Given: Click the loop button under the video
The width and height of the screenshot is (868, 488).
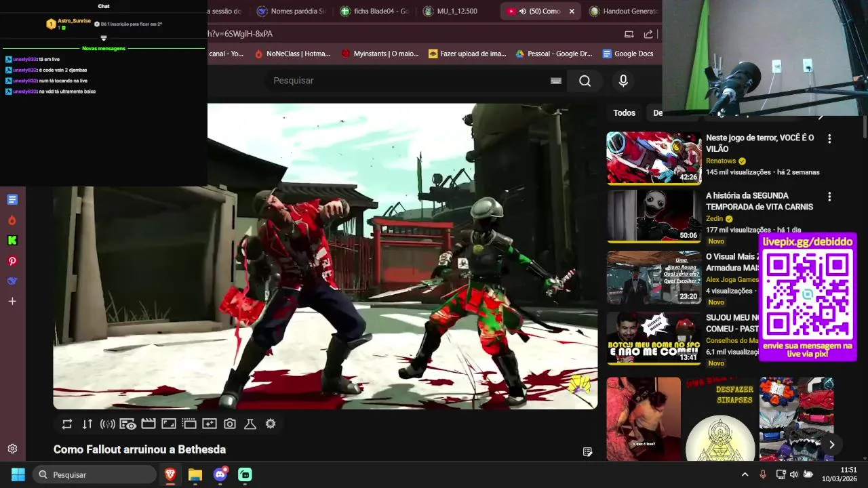Looking at the screenshot, I should point(66,424).
